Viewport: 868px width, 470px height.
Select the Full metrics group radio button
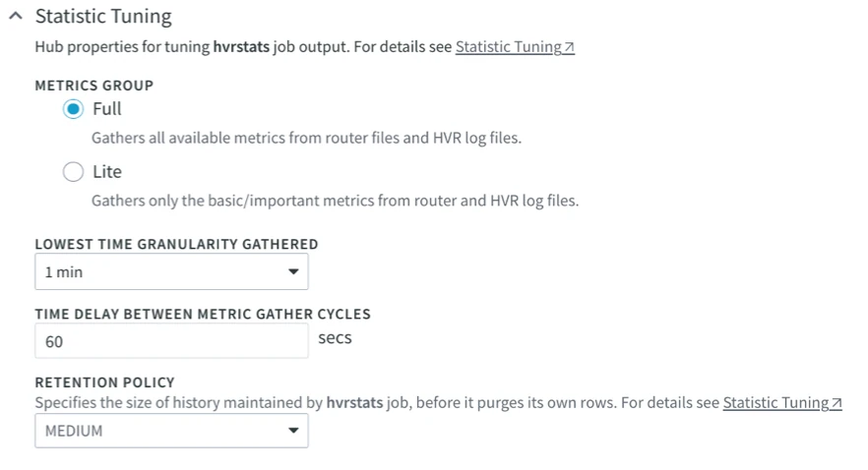tap(74, 109)
